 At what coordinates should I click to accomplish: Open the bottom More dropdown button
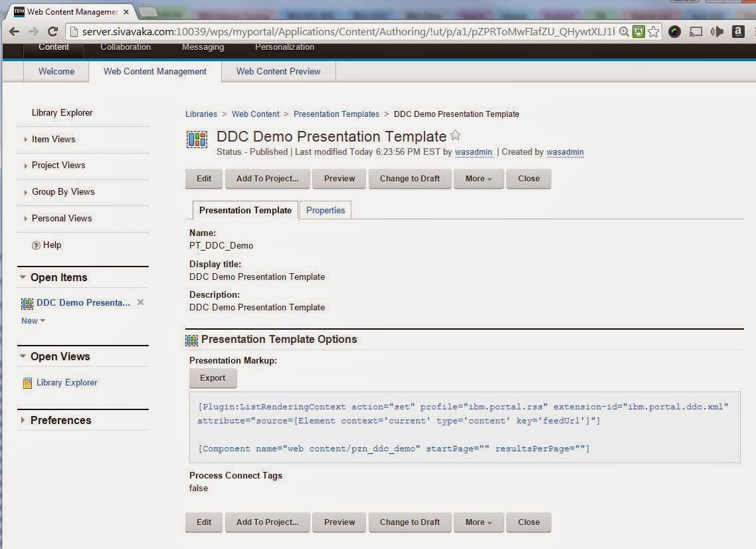click(478, 522)
